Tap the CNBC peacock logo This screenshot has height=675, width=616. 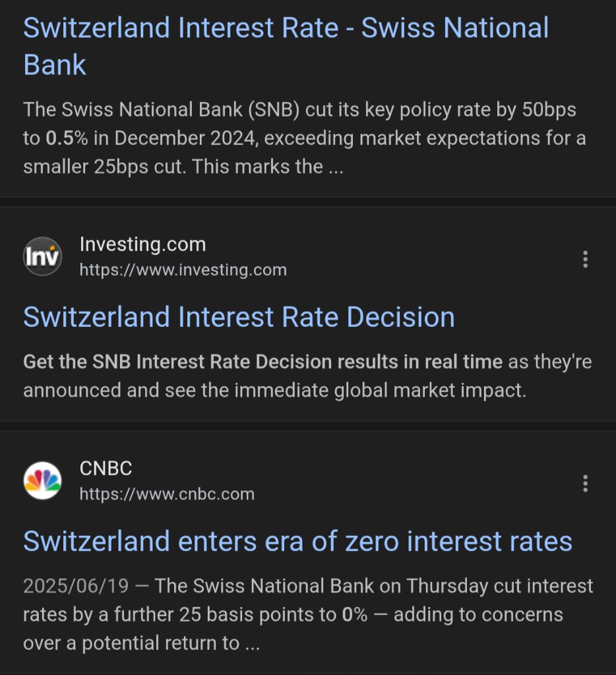[x=42, y=481]
